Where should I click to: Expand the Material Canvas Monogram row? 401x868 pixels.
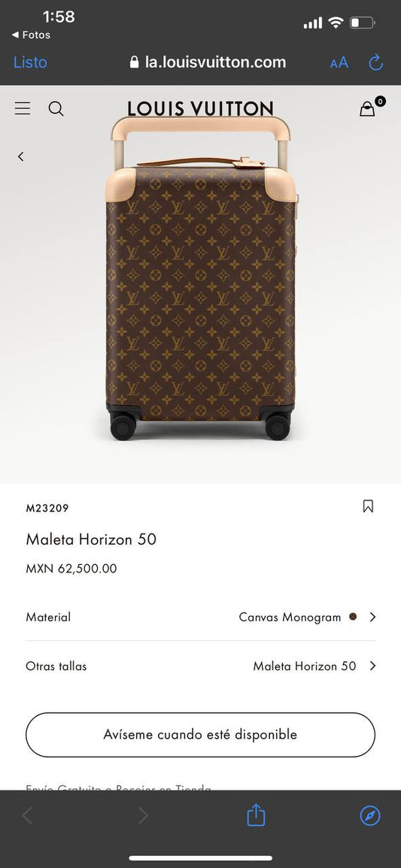click(x=200, y=617)
